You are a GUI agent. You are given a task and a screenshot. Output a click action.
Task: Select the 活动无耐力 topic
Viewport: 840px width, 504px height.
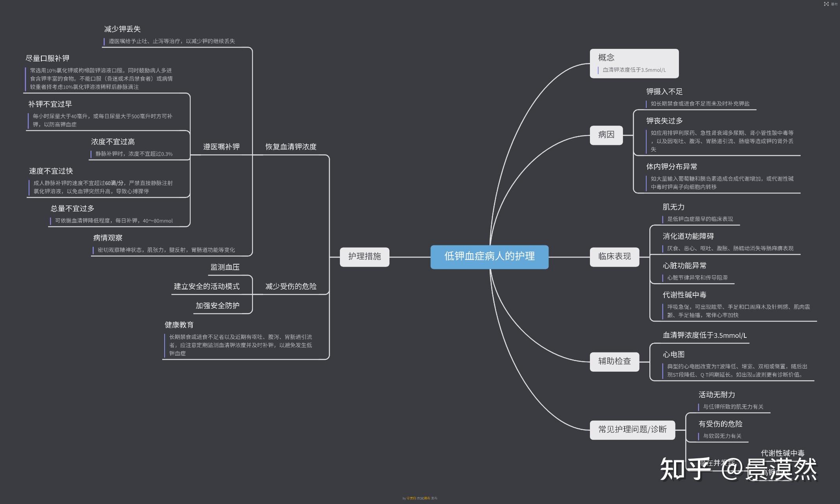717,395
